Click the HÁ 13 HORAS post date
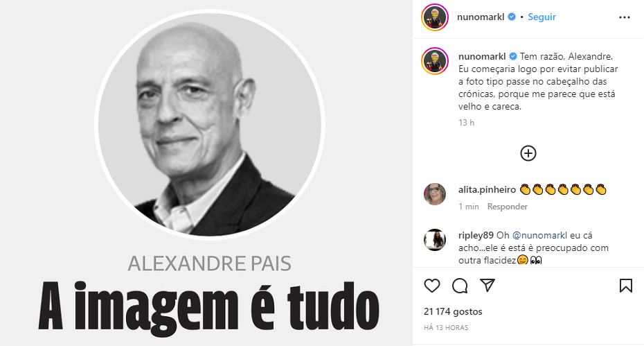Screen dimensions: 644x346 (x=446, y=328)
